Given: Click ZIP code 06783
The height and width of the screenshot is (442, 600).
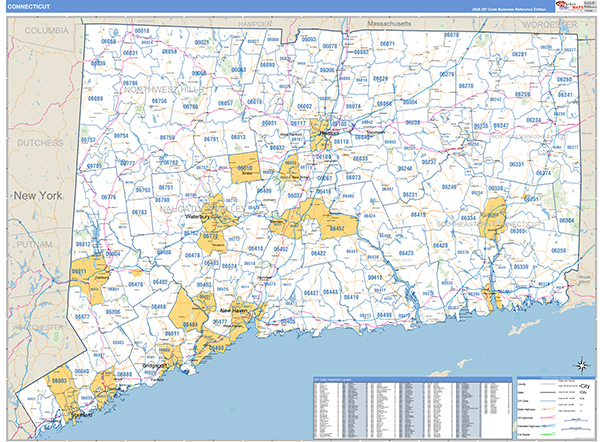Looking at the screenshot, I should tap(139, 212).
